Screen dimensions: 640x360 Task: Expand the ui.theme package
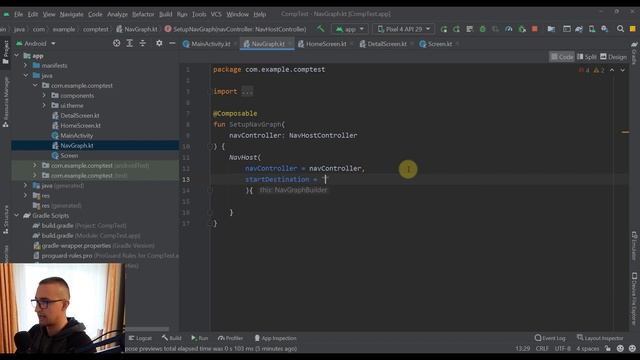(x=44, y=105)
